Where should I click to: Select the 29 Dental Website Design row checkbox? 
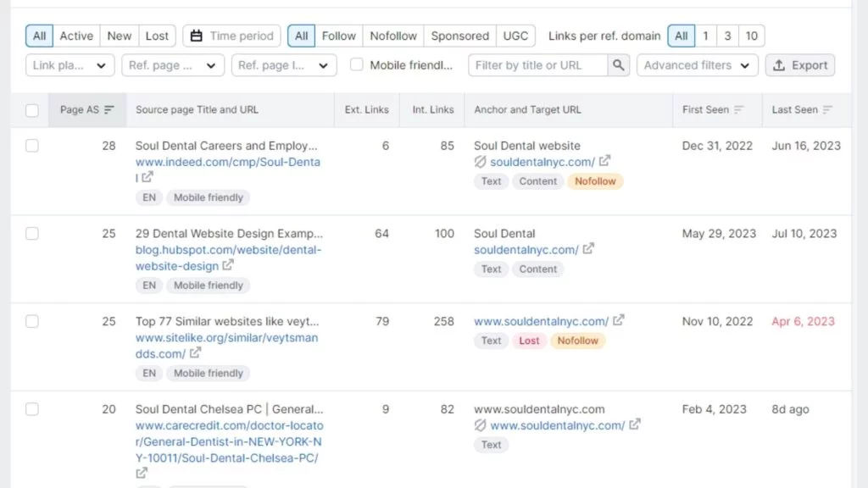[x=32, y=234]
